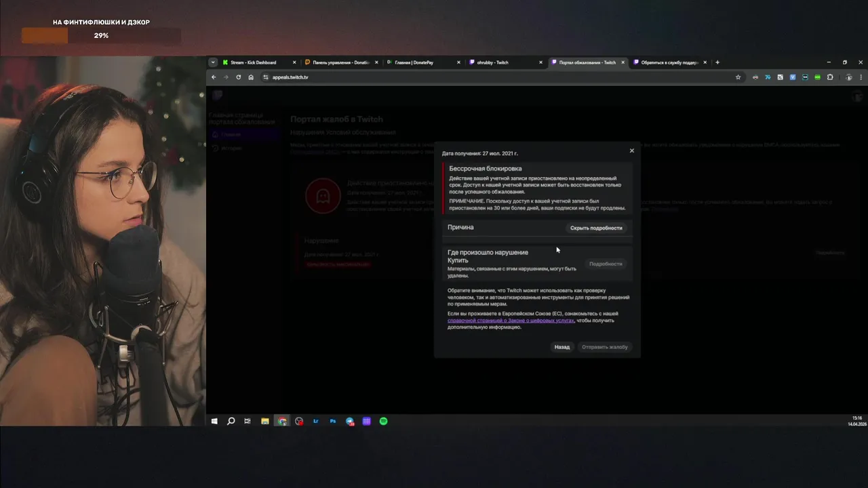Click the "Причина" label
The width and height of the screenshot is (868, 488).
point(460,227)
